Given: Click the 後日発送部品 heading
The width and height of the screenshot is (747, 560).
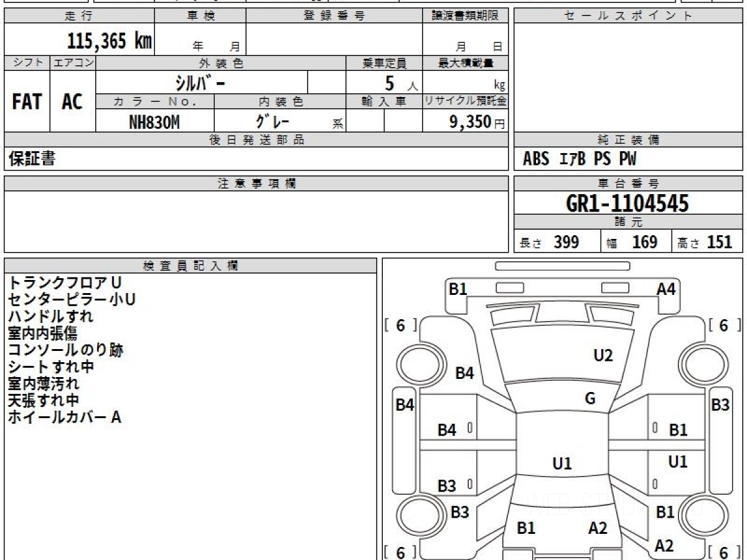Looking at the screenshot, I should point(256,140).
